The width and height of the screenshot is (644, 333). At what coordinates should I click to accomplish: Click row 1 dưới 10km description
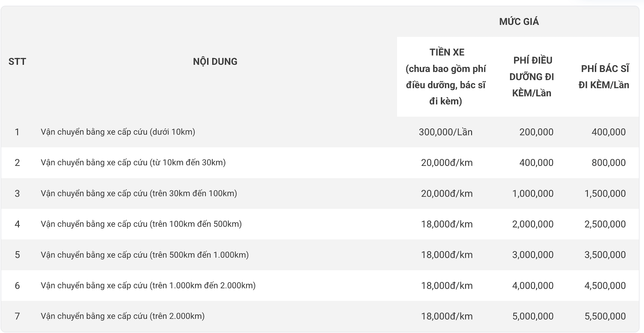118,132
